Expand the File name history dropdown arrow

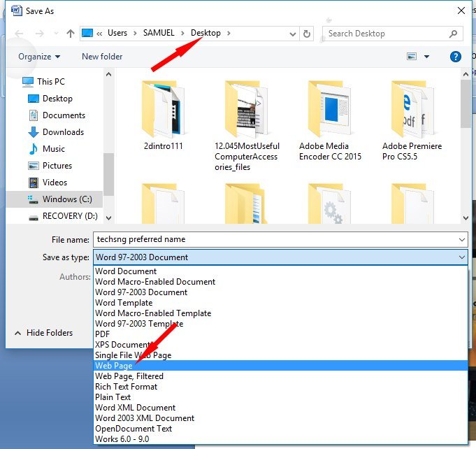coord(461,240)
